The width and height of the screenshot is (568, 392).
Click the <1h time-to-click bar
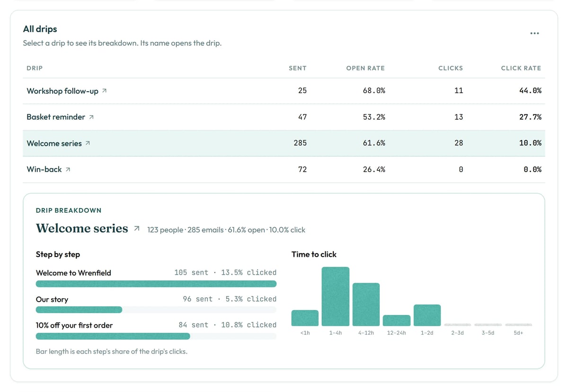click(x=305, y=318)
